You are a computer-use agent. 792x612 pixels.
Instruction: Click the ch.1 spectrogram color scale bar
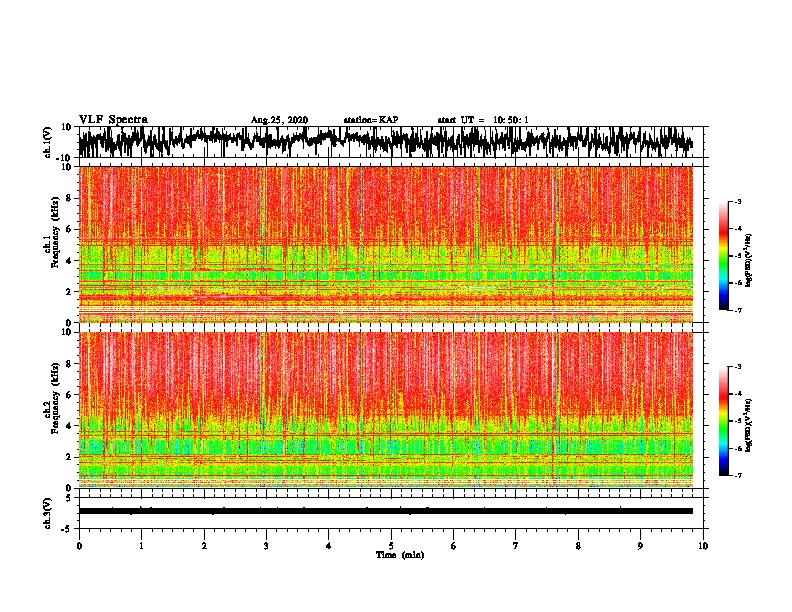723,256
